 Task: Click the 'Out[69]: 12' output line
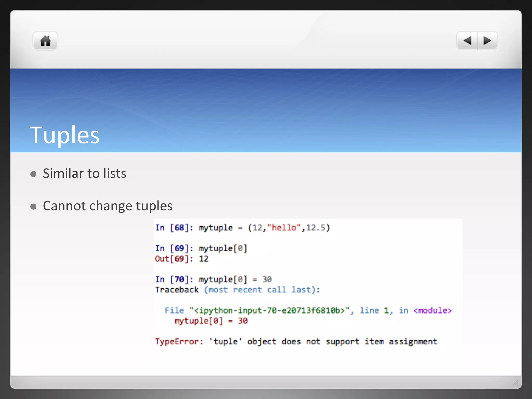pos(182,259)
